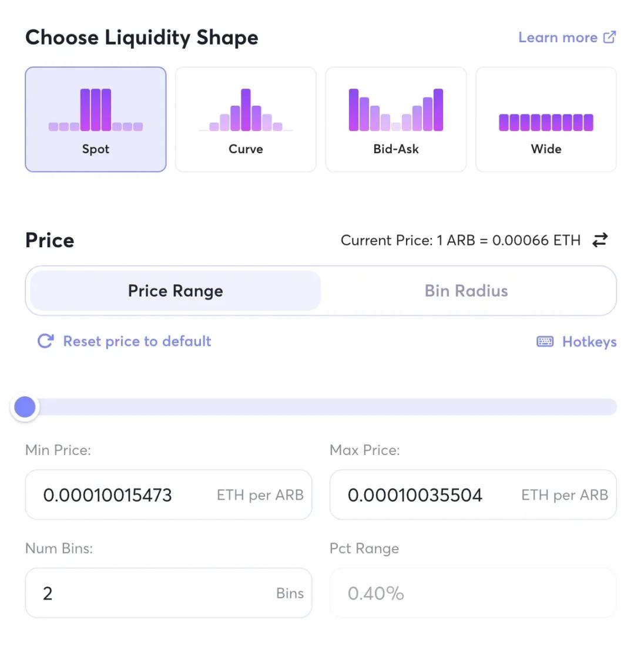The width and height of the screenshot is (644, 650).
Task: Switch to the Price Range tab
Action: [176, 291]
